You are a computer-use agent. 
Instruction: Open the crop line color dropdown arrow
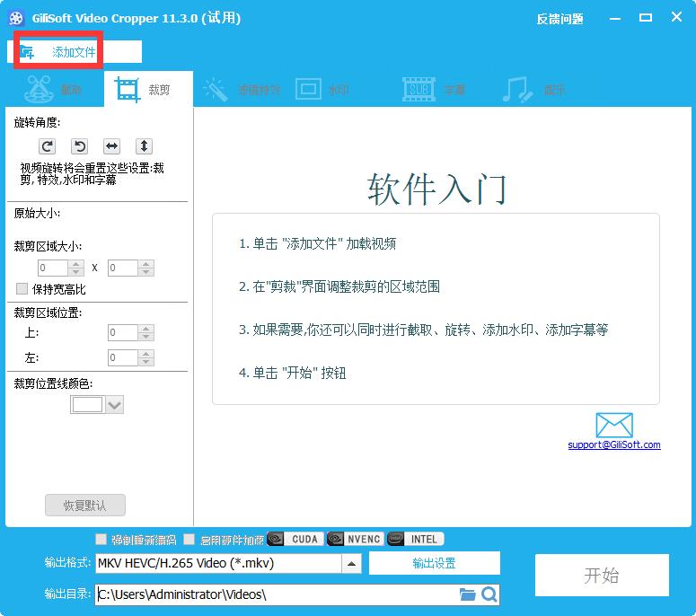click(x=114, y=405)
